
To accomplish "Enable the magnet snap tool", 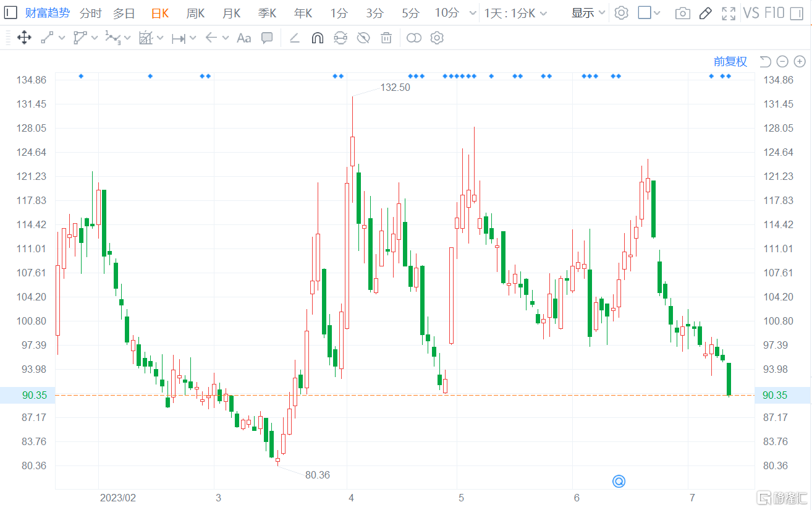I will pyautogui.click(x=316, y=38).
